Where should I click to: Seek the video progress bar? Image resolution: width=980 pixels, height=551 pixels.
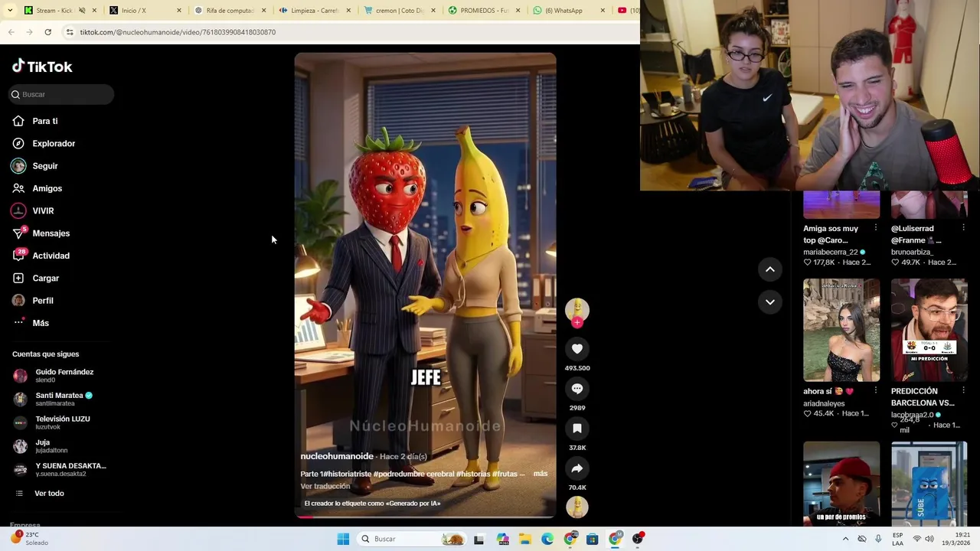pos(426,517)
